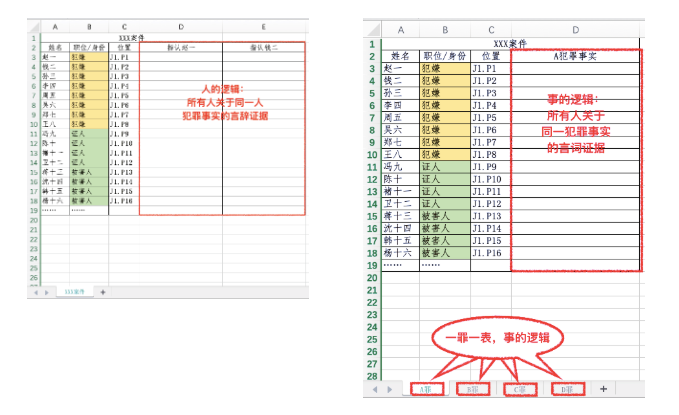Click cell 沈十四 in right spreadsheet
Screen dimensions: 679x415
(401, 228)
